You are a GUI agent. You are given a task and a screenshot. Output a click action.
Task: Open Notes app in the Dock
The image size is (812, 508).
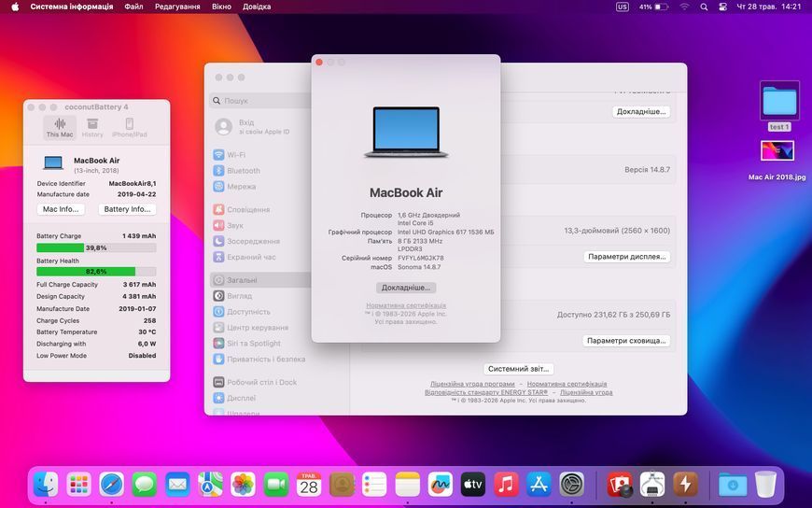tap(408, 485)
